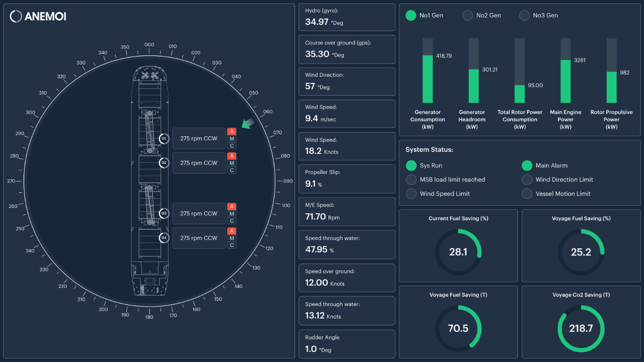Click rotor 03 rpm field 275 rpm CCW
The image size is (644, 362).
coord(199,214)
